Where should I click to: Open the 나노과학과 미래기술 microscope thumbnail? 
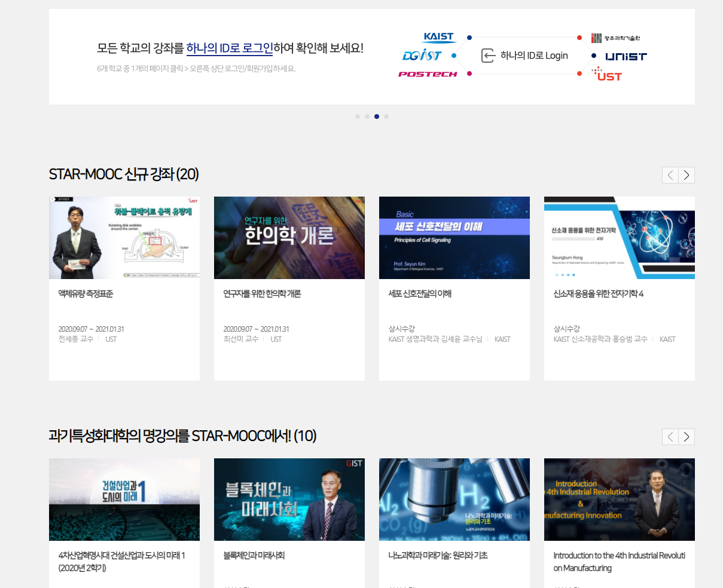(454, 500)
